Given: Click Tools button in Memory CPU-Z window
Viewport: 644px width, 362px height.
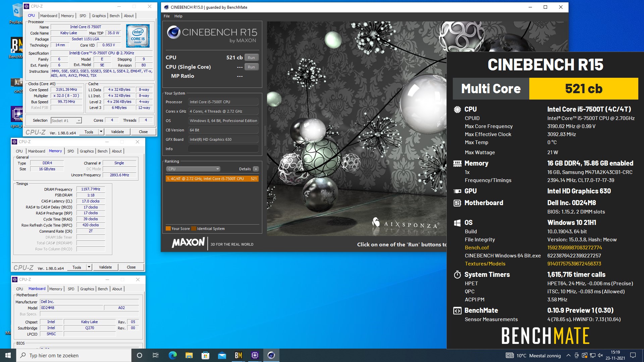Looking at the screenshot, I should pos(77,267).
